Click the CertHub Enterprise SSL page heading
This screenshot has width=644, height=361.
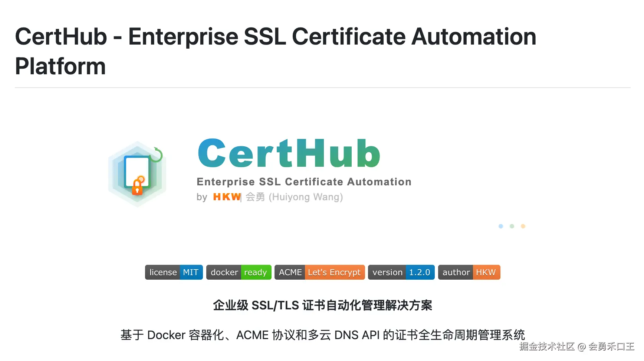[276, 51]
